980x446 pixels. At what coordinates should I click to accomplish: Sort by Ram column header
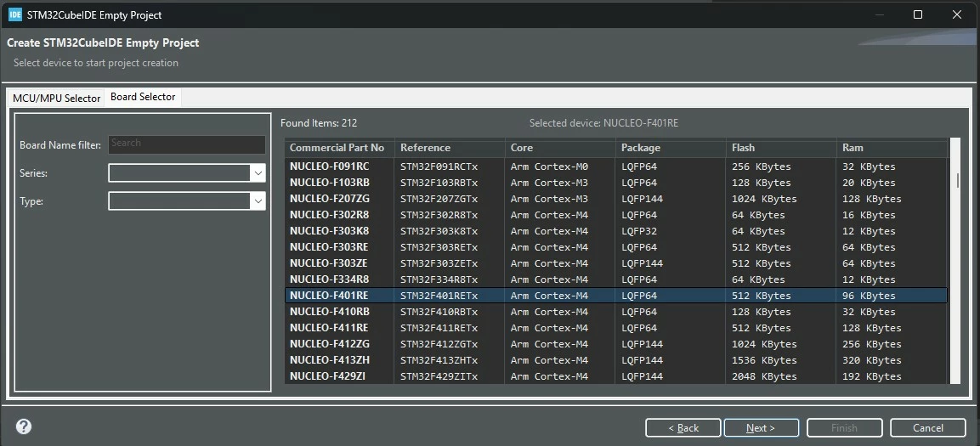point(892,148)
